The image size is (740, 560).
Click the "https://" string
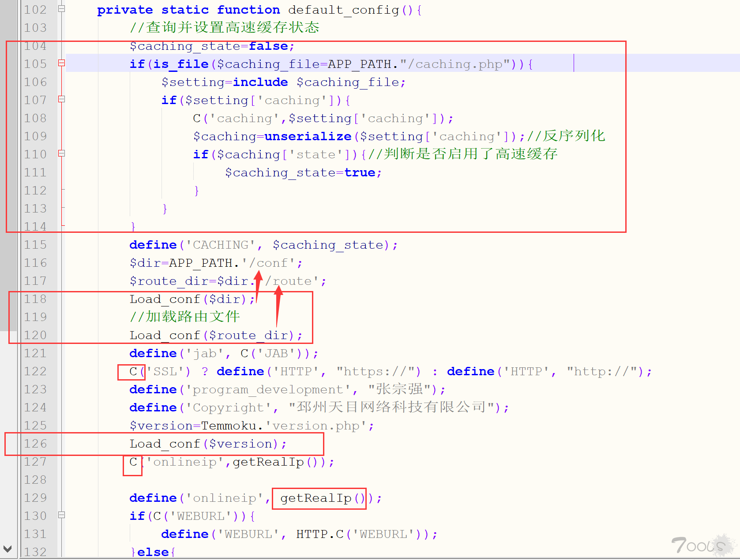[x=376, y=372]
